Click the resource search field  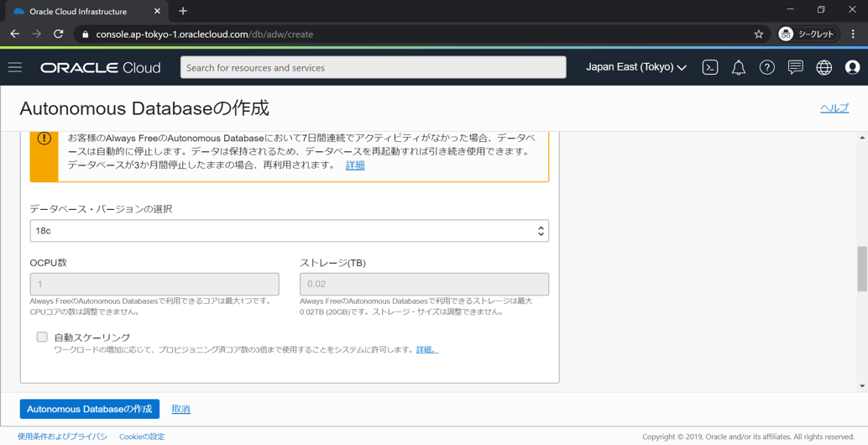click(x=373, y=67)
